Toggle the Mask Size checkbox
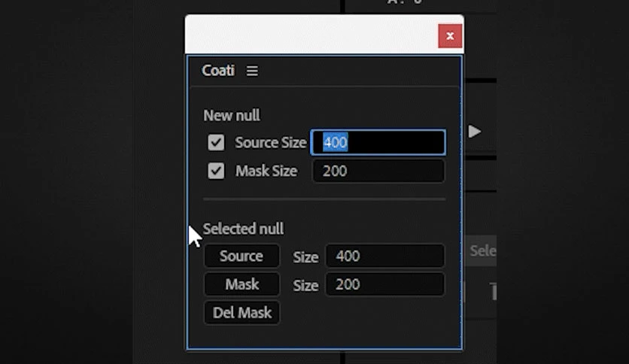 216,171
